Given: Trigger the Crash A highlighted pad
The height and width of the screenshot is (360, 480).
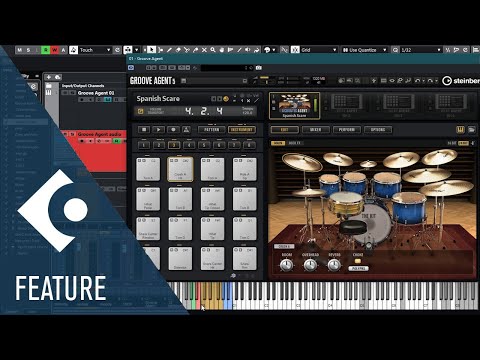Looking at the screenshot, I should [180, 169].
